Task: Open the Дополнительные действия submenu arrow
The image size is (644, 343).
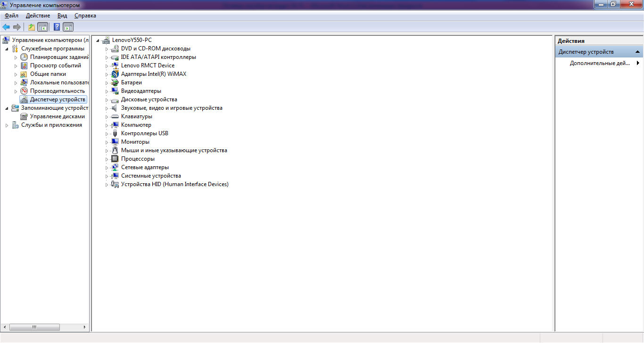Action: coord(638,63)
